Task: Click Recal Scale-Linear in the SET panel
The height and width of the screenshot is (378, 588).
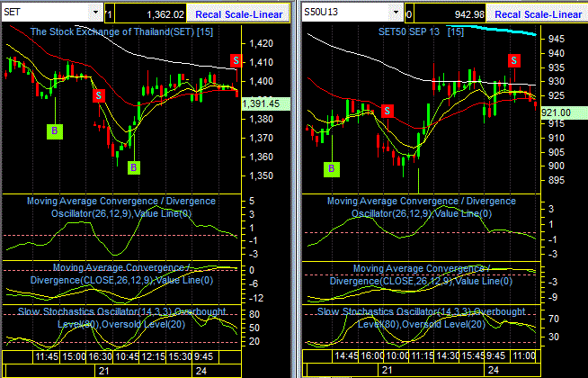Action: 239,14
